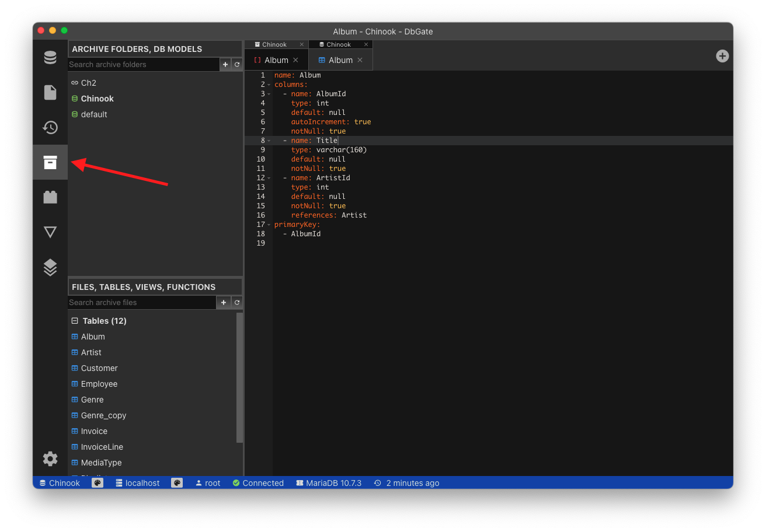The image size is (766, 532).
Task: Collapse the Tables (12) group
Action: click(x=75, y=321)
